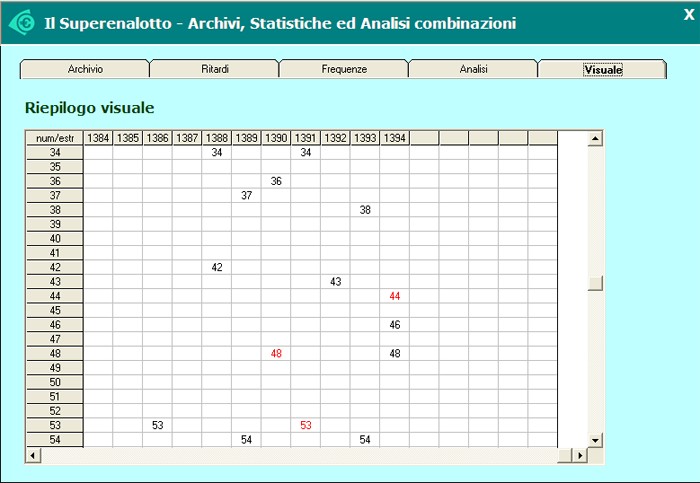Select column header 1394
The image size is (700, 483).
coord(395,138)
